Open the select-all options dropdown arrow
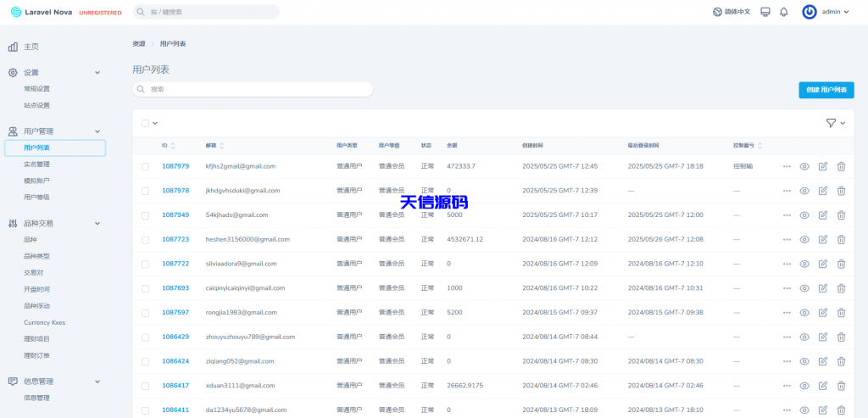The height and width of the screenshot is (418, 868). [155, 123]
